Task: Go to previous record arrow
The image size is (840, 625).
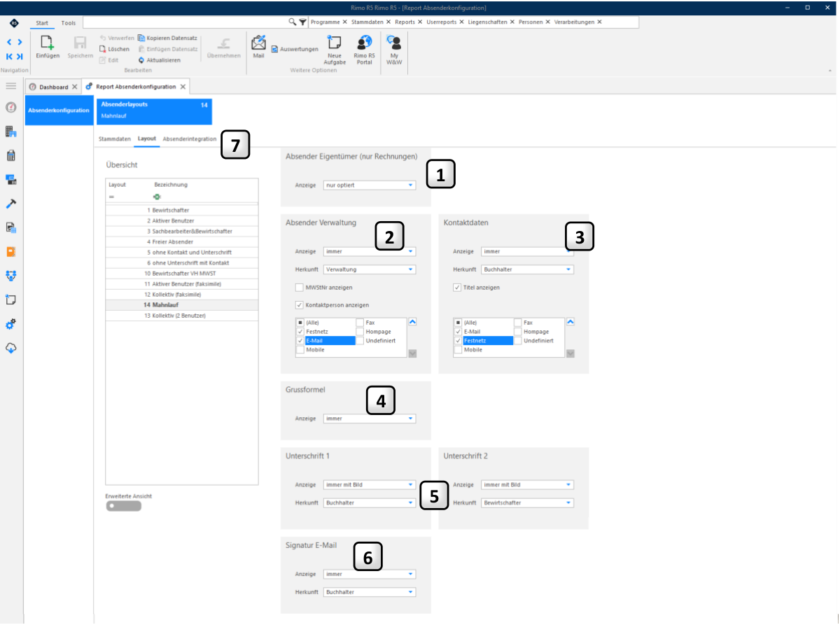Action: (10, 42)
